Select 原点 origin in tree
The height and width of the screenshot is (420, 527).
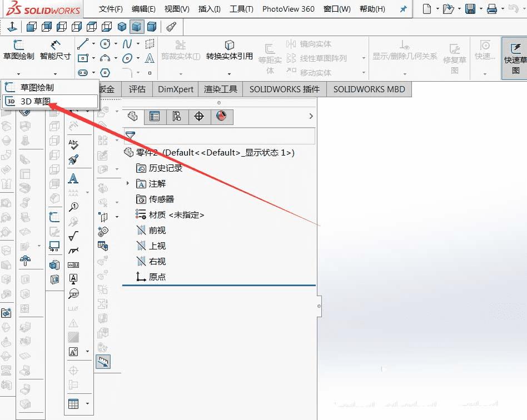(151, 277)
